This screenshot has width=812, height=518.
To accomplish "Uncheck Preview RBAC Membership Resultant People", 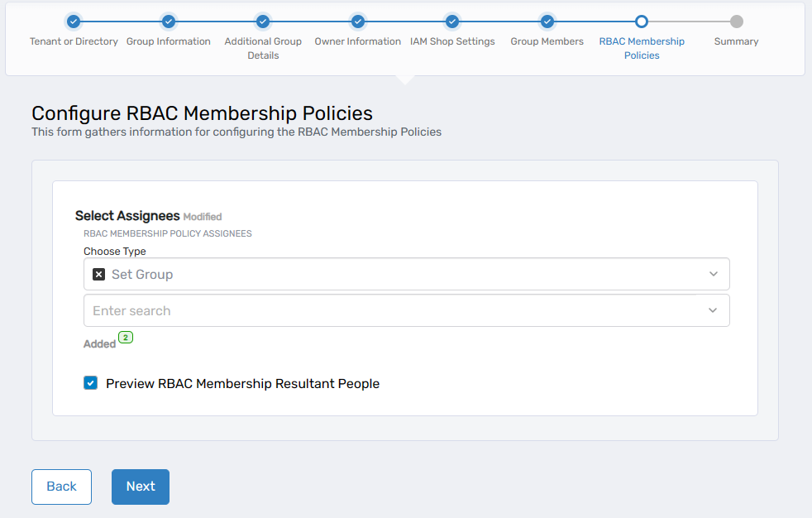I will tap(90, 382).
